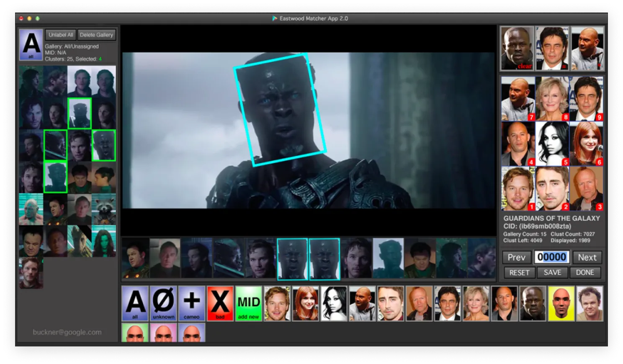Click the top match portrait marked with '='
Viewport: 623px width, 364px height.
(552, 49)
